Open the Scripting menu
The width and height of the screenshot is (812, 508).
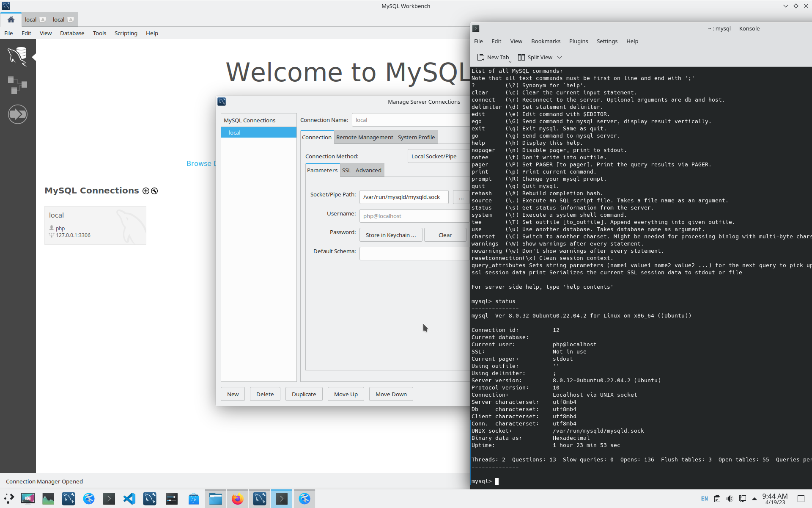point(126,33)
